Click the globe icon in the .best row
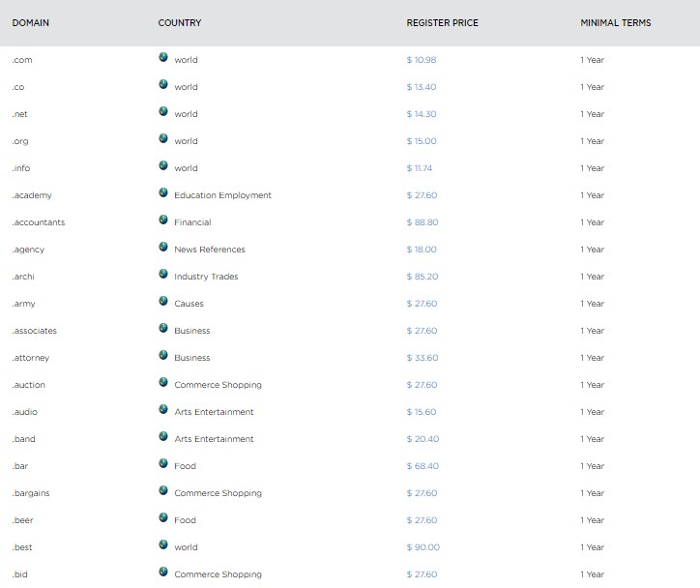The image size is (700, 588). click(164, 545)
